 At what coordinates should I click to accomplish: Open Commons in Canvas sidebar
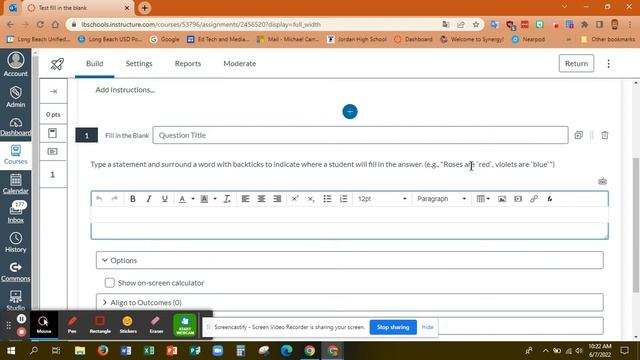click(x=16, y=272)
